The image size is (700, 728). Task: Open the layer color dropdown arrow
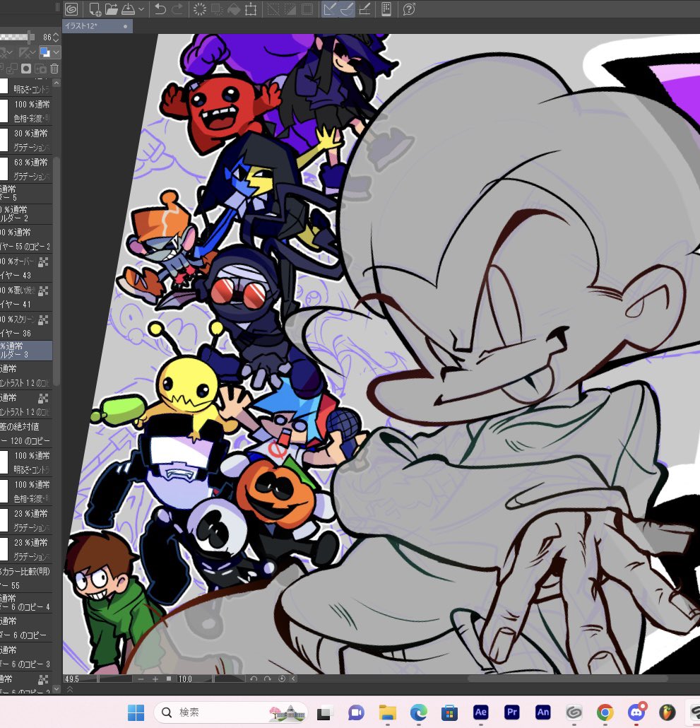tap(56, 52)
